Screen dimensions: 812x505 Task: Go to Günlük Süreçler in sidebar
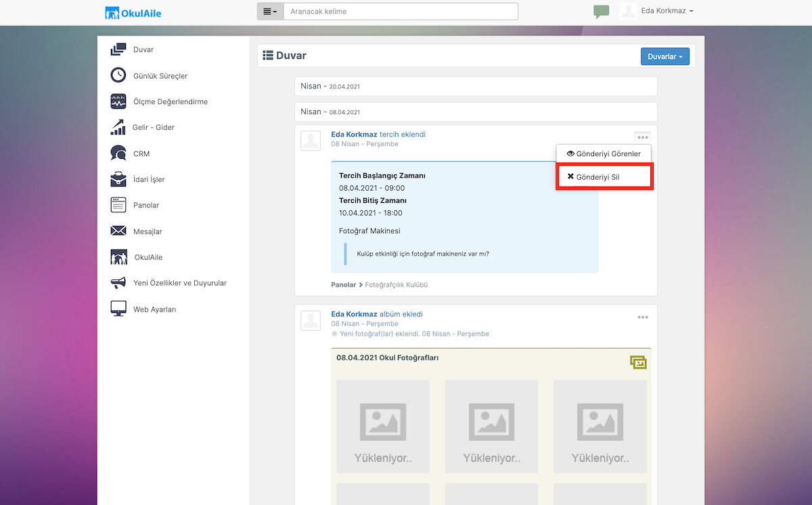coord(160,76)
